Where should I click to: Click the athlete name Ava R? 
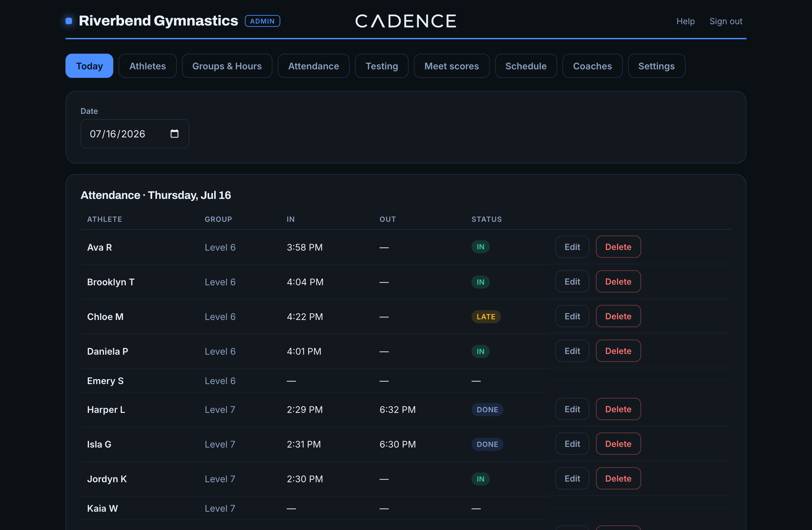100,247
